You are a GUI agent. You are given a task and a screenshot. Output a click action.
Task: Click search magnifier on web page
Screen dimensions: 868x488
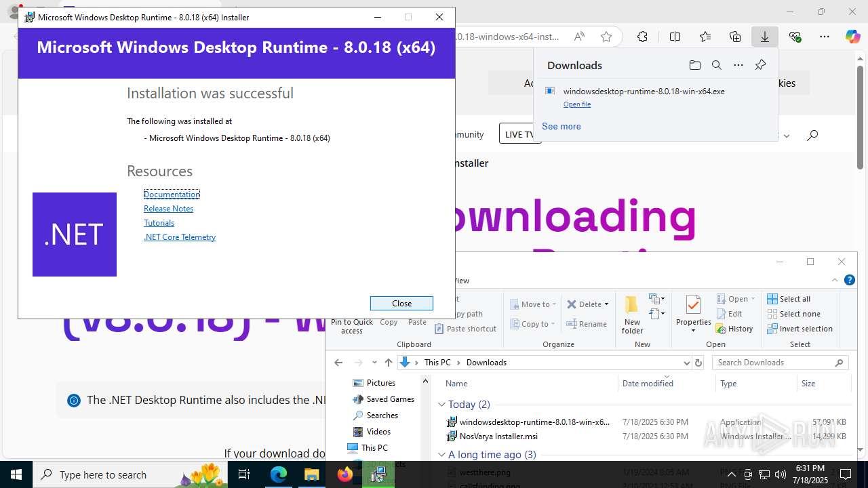812,135
